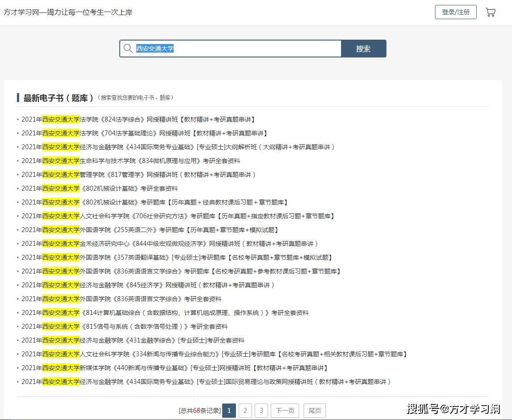This screenshot has height=420, width=512.
Task: Open the 817管理学 精讲班 listing
Action: click(x=138, y=174)
